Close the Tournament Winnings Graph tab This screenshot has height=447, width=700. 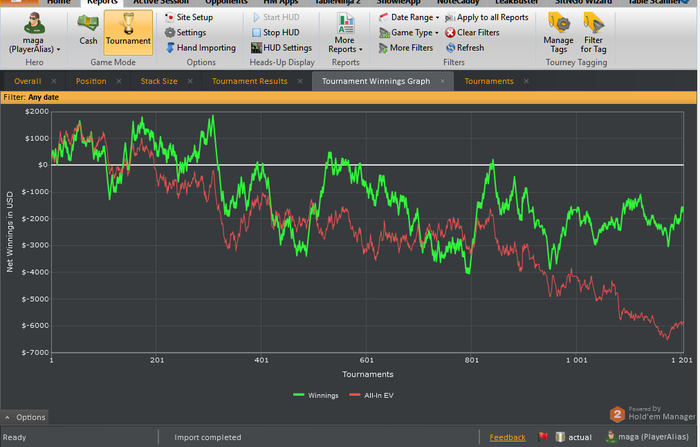point(442,81)
